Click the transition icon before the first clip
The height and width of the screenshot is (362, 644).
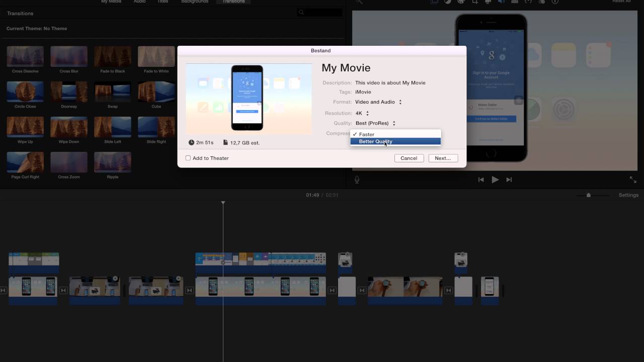[x=3, y=290]
